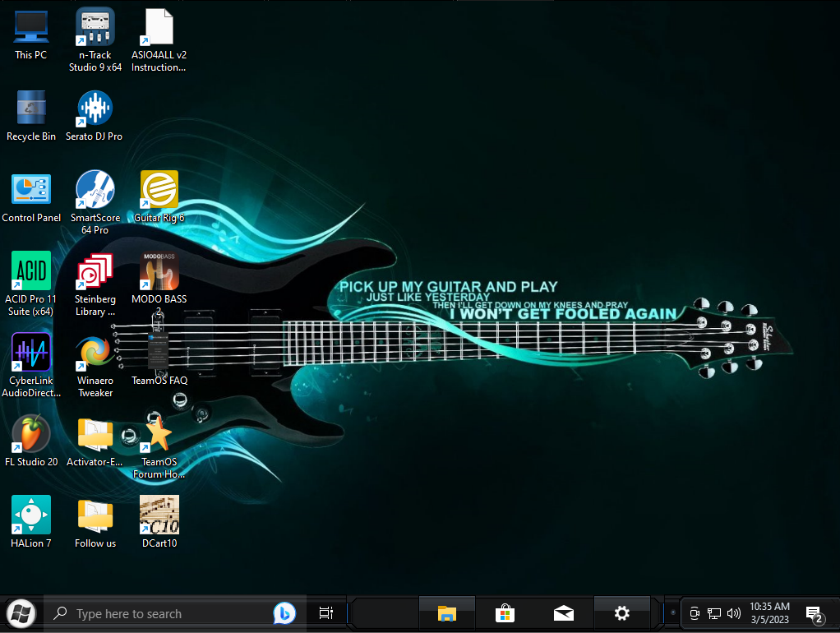Open Steinberg Library shortcut
Screen dimensions: 840x633
(95, 284)
